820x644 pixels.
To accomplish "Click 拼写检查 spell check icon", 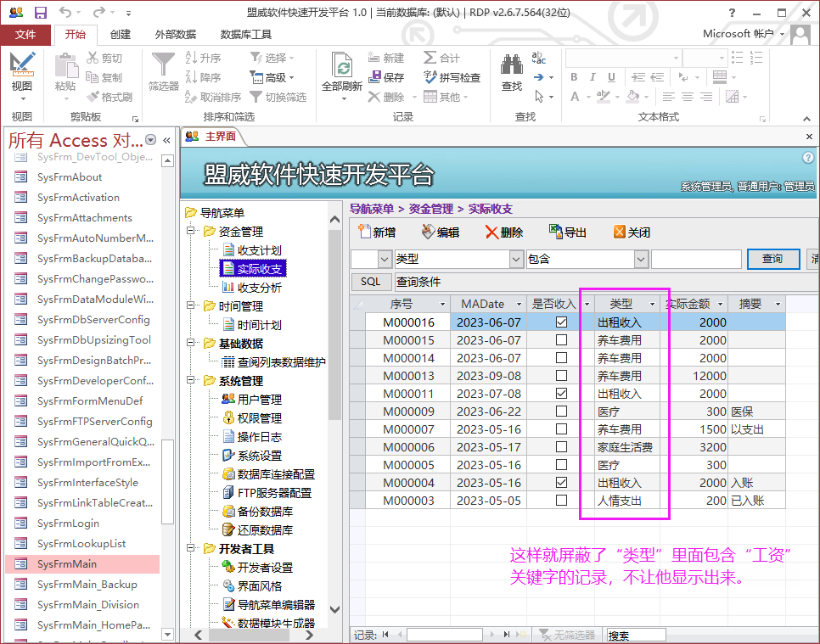I will [430, 77].
